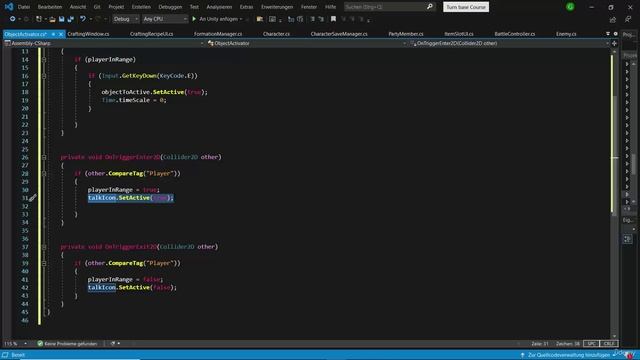This screenshot has width=640, height=360.
Task: Click the Undo arrow icon
Action: coord(83,19)
